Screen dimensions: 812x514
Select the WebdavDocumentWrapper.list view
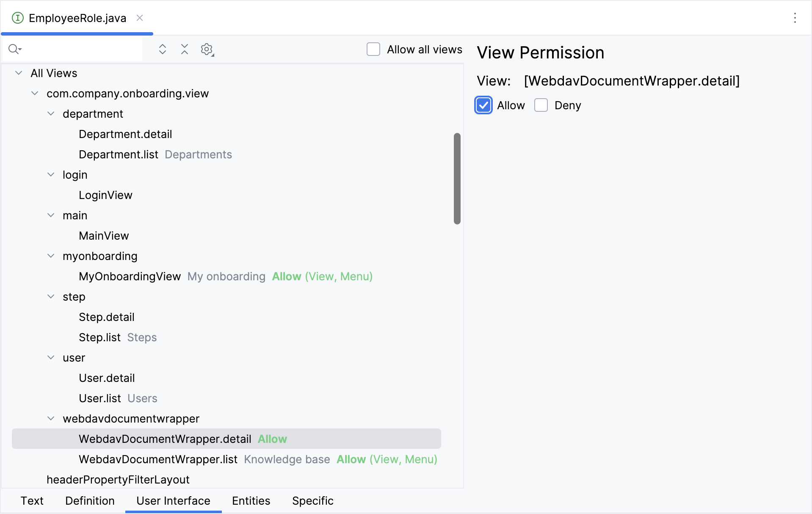pos(158,459)
